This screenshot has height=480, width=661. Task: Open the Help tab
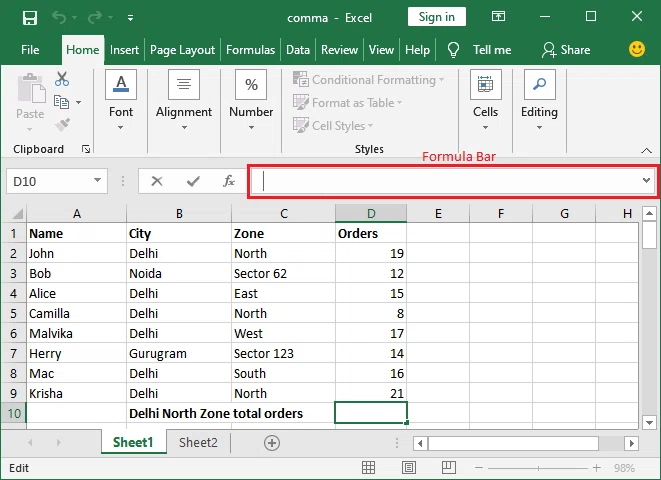tap(417, 50)
